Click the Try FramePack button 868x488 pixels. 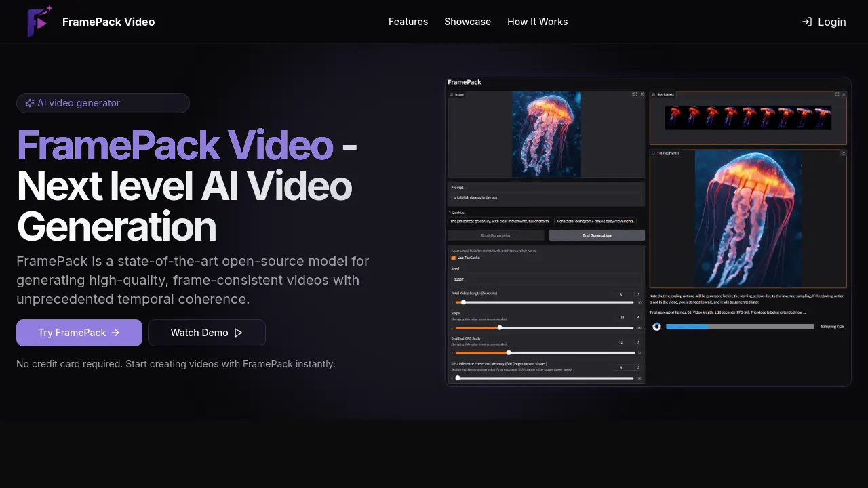click(x=79, y=332)
